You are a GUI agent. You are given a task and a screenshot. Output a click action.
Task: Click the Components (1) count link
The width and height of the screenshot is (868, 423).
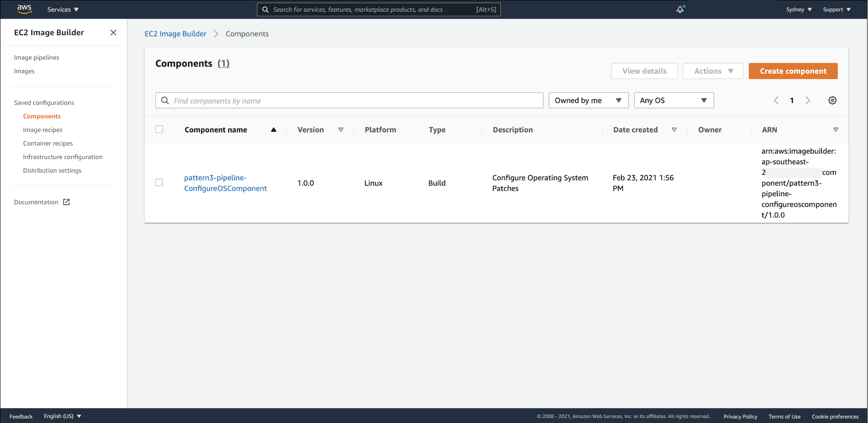click(224, 64)
